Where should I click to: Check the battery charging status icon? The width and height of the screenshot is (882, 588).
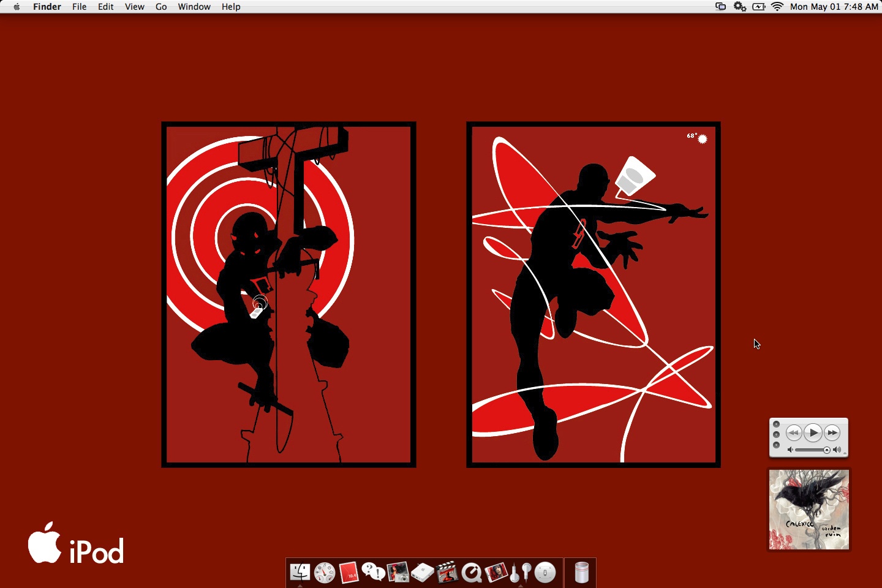[x=759, y=7]
